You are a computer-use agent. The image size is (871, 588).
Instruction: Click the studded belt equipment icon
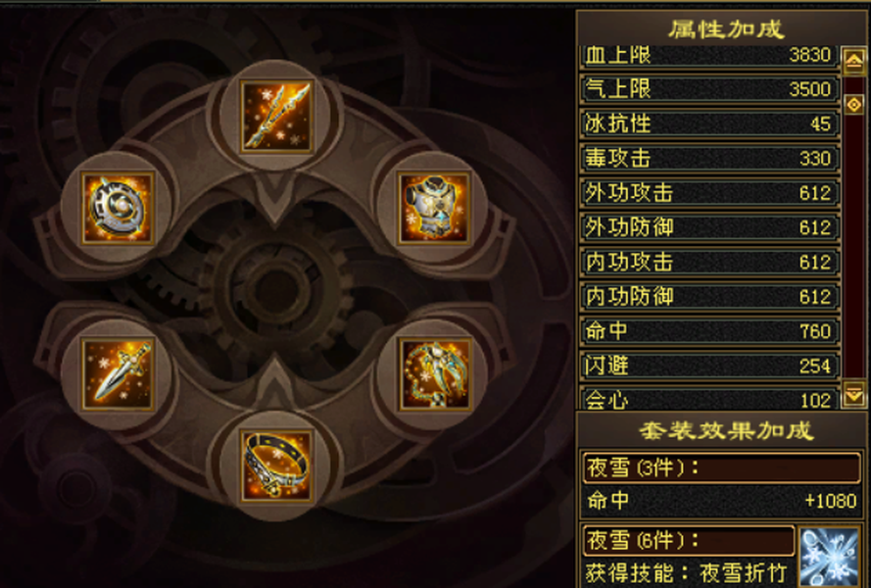pos(276,465)
